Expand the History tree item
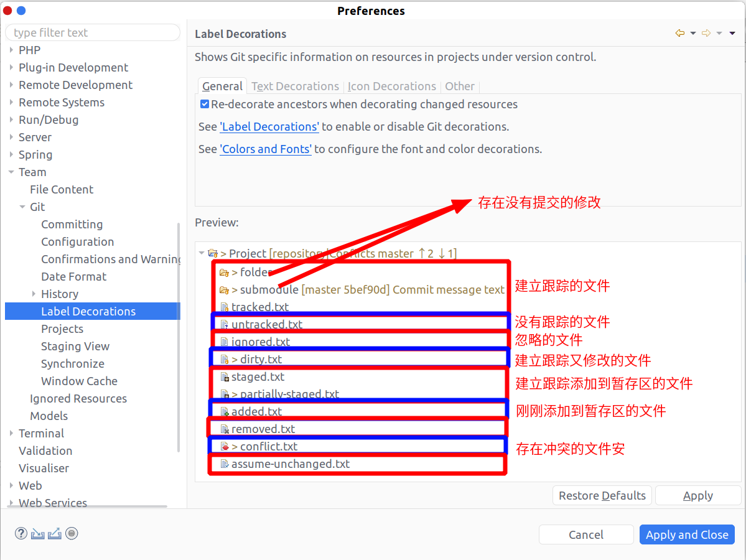This screenshot has height=560, width=746. pos(35,294)
